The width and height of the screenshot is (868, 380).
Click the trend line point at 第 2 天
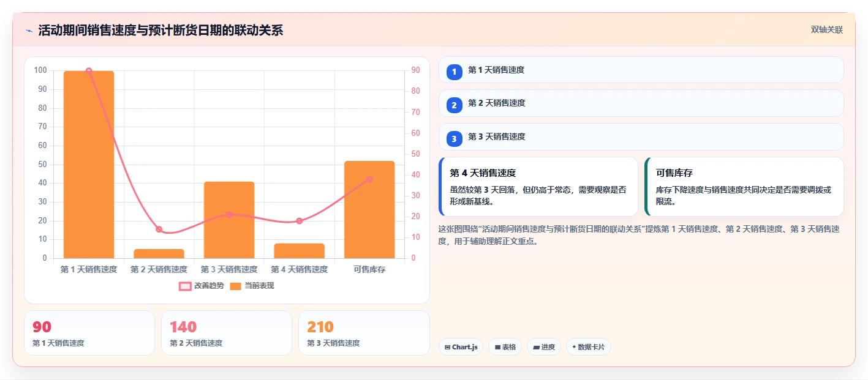159,229
